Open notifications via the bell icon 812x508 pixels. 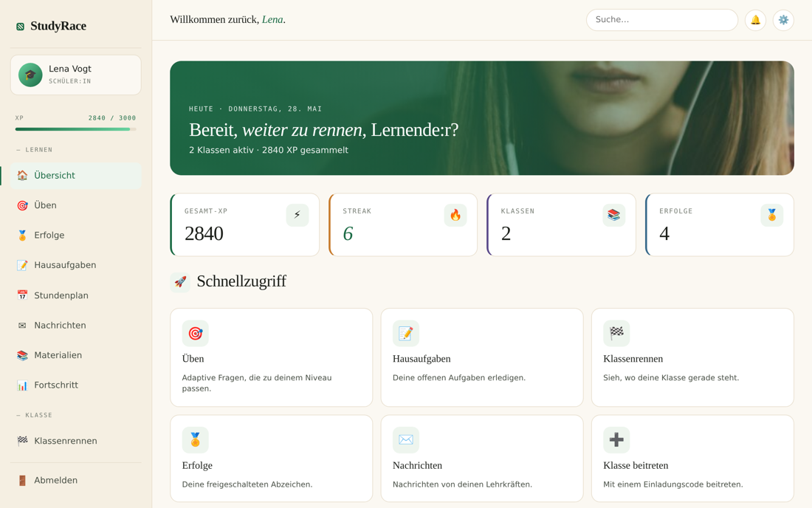click(x=756, y=20)
